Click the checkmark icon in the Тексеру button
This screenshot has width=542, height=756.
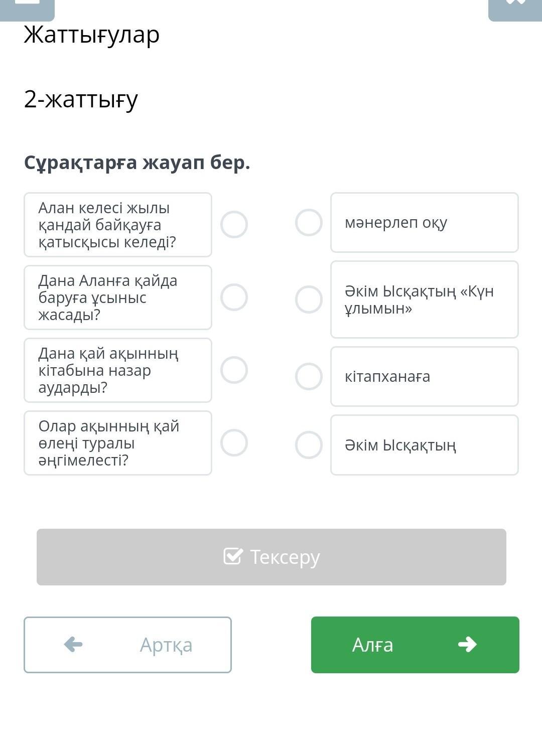pyautogui.click(x=233, y=556)
